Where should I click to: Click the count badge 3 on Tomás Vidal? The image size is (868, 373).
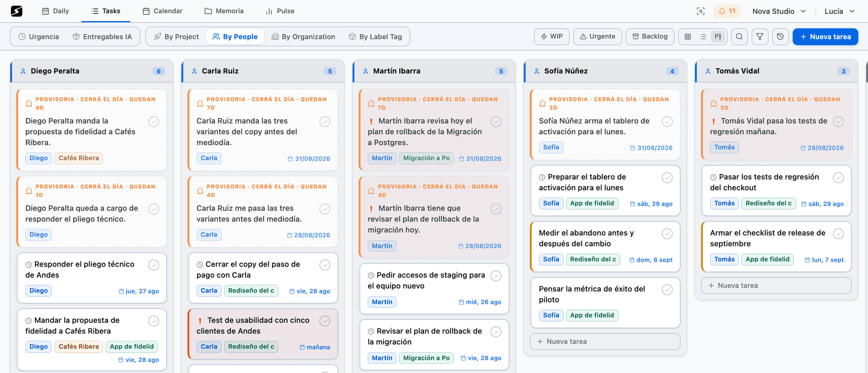coord(843,71)
